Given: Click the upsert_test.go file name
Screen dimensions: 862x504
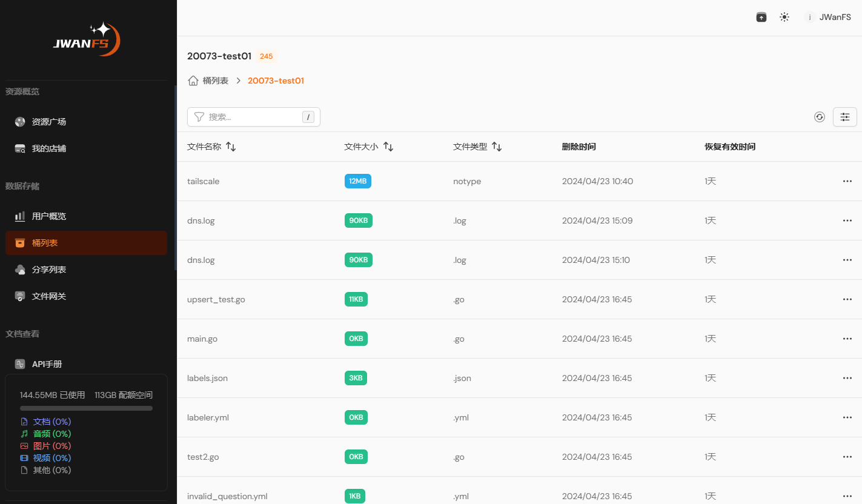Looking at the screenshot, I should [216, 299].
